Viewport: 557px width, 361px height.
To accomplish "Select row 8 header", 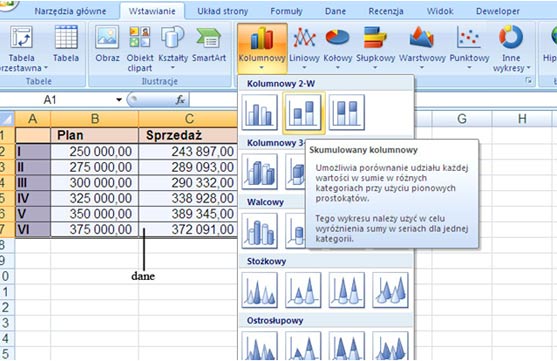I will [x=7, y=245].
